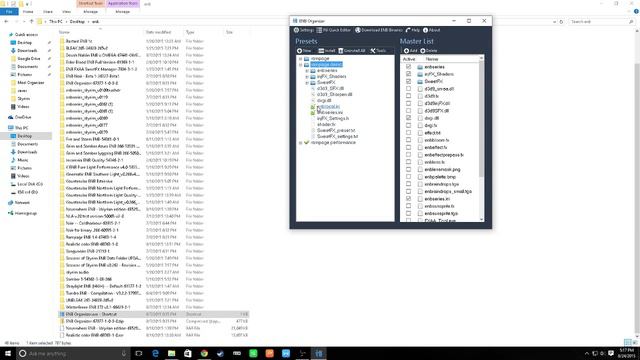This screenshot has height=360, width=640.
Task: Open Share ribbon tab in Explorer
Action: (x=48, y=12)
